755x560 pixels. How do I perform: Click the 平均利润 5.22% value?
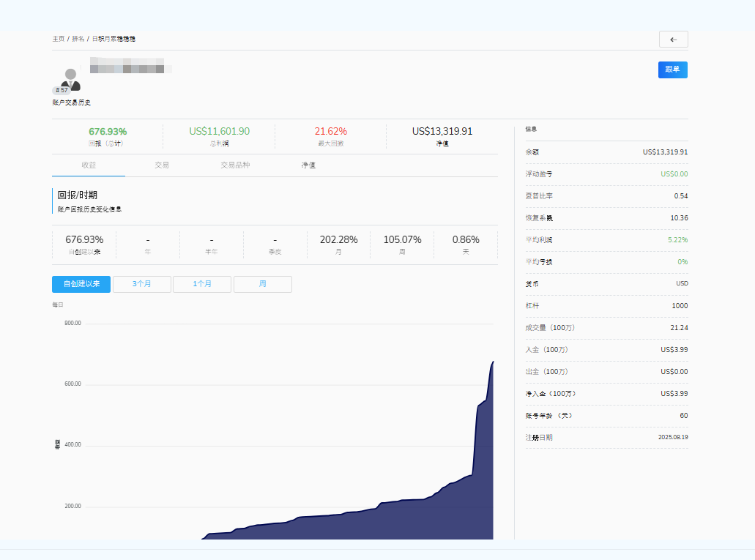point(678,240)
